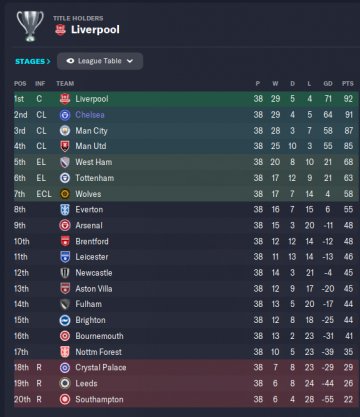
Task: Click the Man City club badge
Action: pyautogui.click(x=65, y=131)
